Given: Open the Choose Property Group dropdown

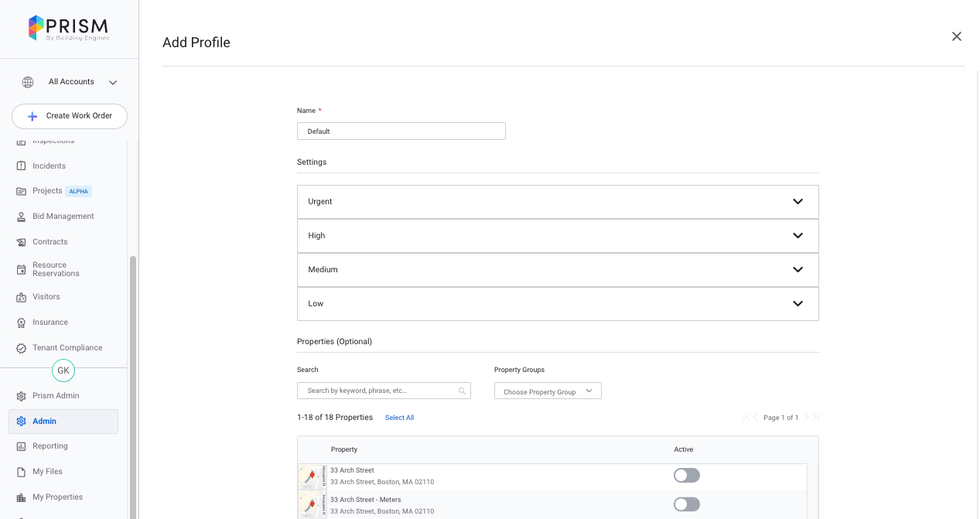Looking at the screenshot, I should [547, 391].
